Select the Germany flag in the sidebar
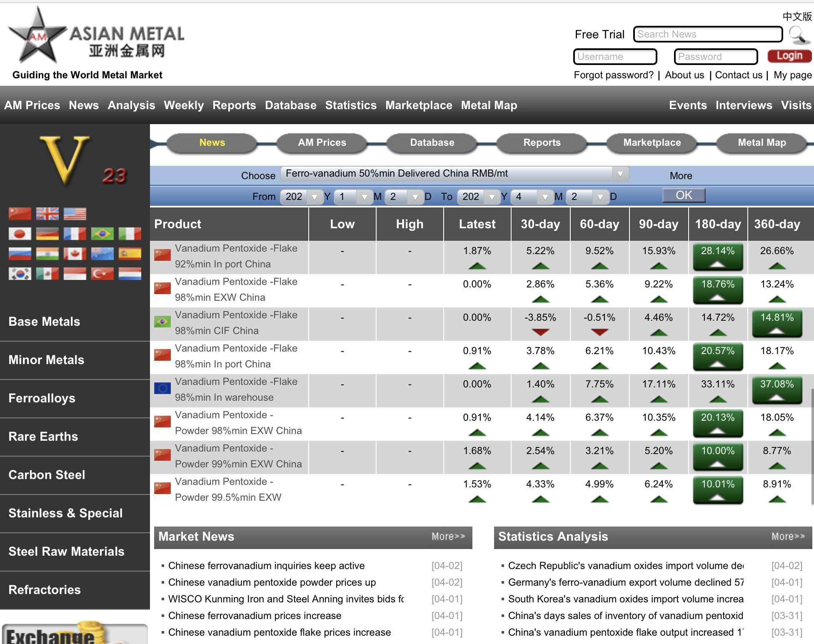Image resolution: width=814 pixels, height=644 pixels. pos(47,234)
